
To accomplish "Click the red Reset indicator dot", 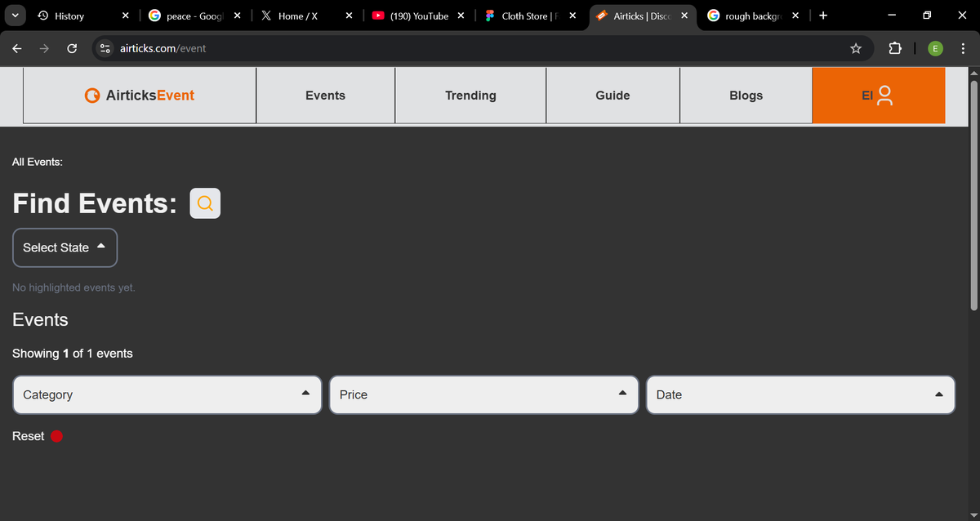I will [56, 435].
